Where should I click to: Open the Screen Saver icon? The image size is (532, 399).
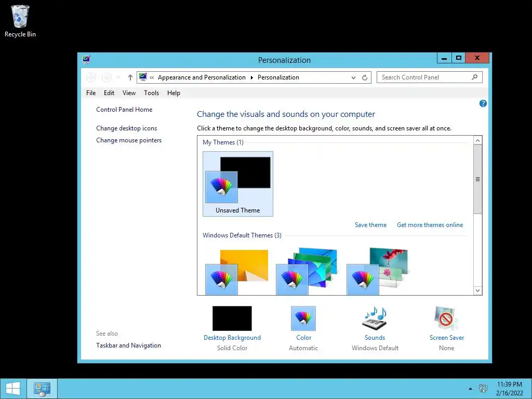point(446,318)
